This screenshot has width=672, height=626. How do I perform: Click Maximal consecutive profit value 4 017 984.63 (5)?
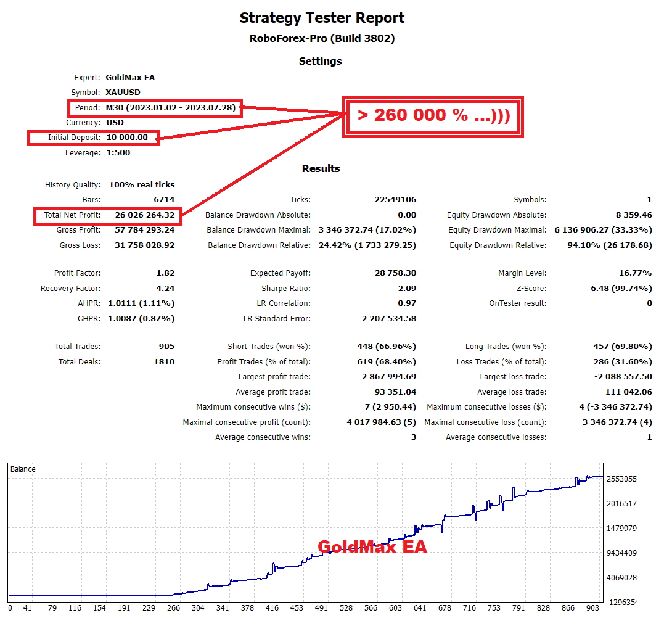tap(382, 422)
